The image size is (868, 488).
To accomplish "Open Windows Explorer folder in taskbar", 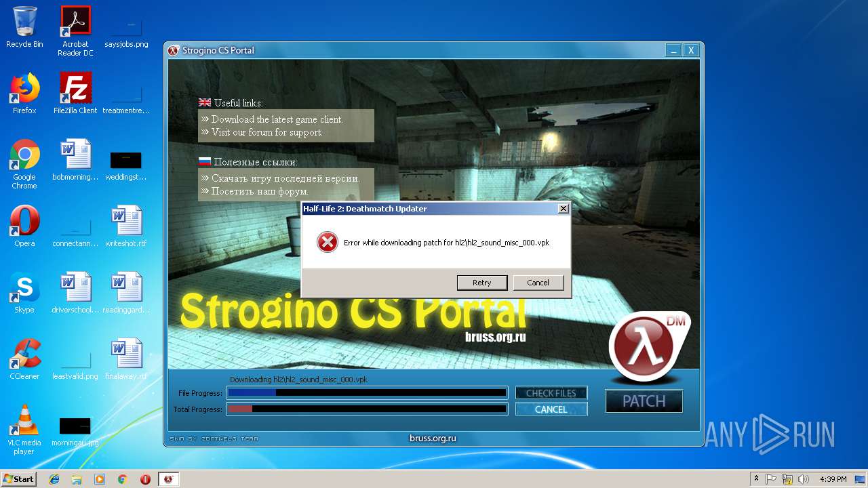I will click(x=77, y=479).
